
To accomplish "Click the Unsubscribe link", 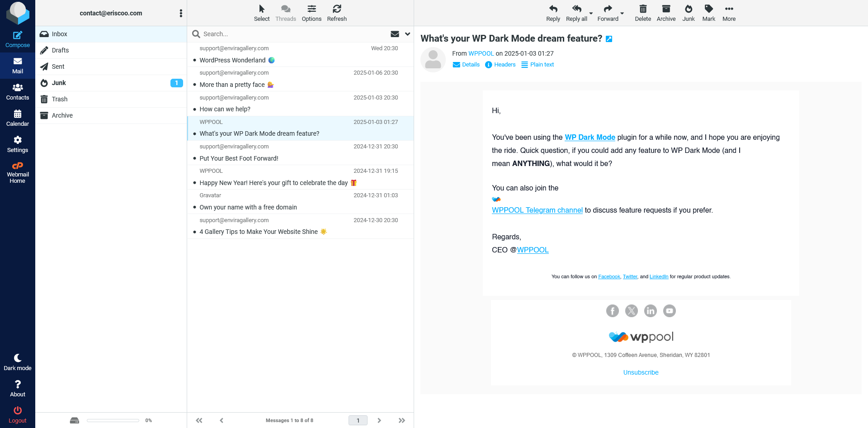I will [641, 372].
